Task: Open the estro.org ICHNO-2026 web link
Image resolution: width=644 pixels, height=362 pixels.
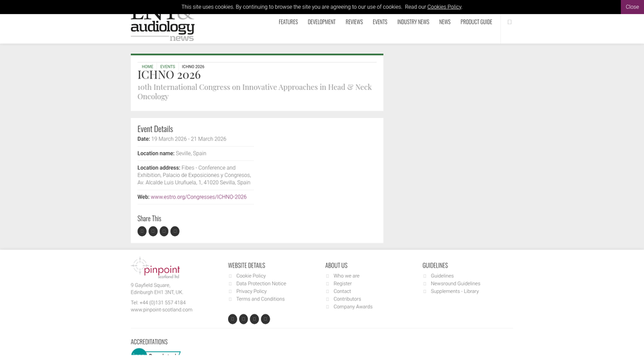Action: tap(199, 197)
